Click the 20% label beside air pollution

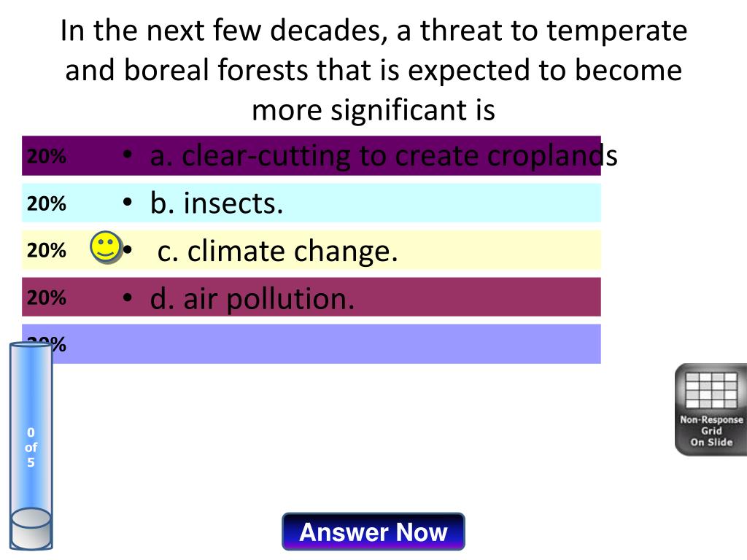click(x=46, y=297)
